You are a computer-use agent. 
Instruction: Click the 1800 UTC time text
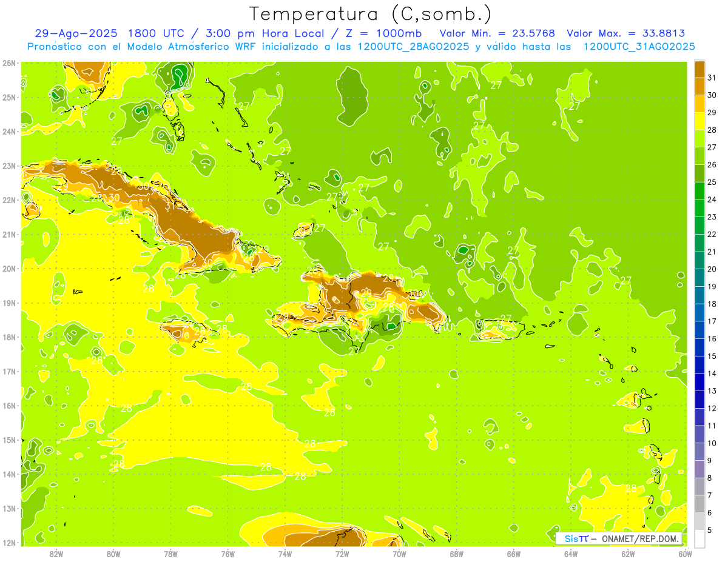point(158,33)
